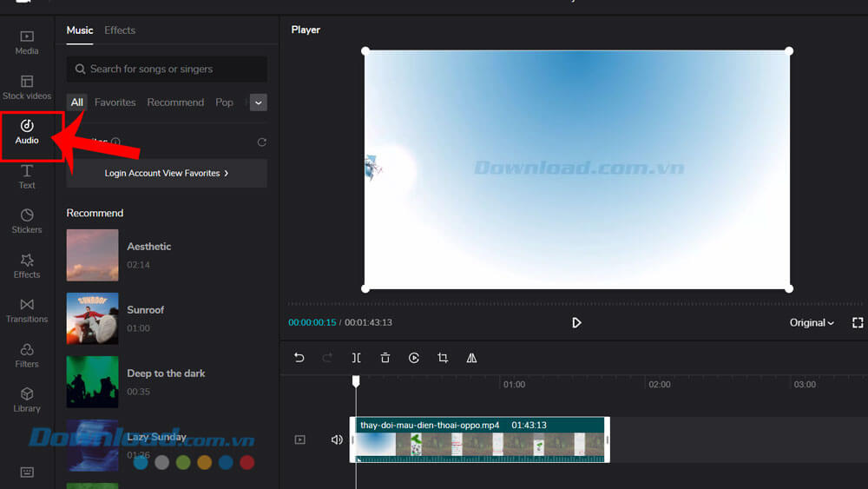Image resolution: width=868 pixels, height=489 pixels.
Task: Select the Audio sidebar icon
Action: point(27,132)
